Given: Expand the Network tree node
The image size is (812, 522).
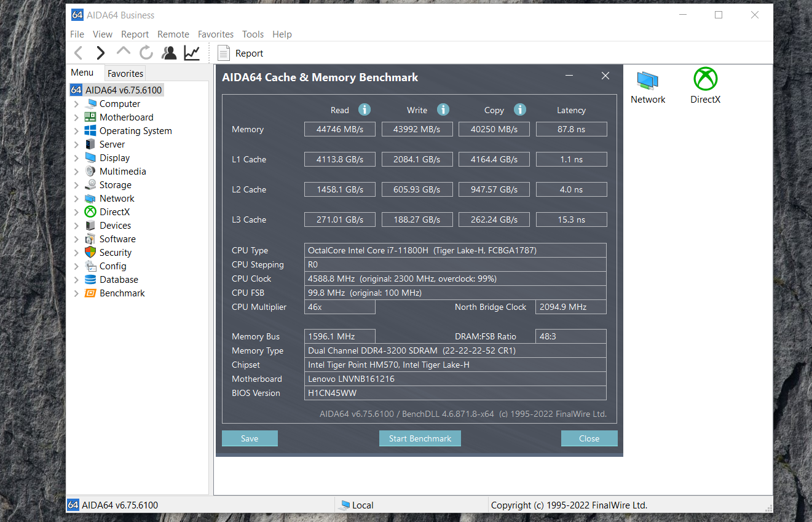Looking at the screenshot, I should click(76, 199).
